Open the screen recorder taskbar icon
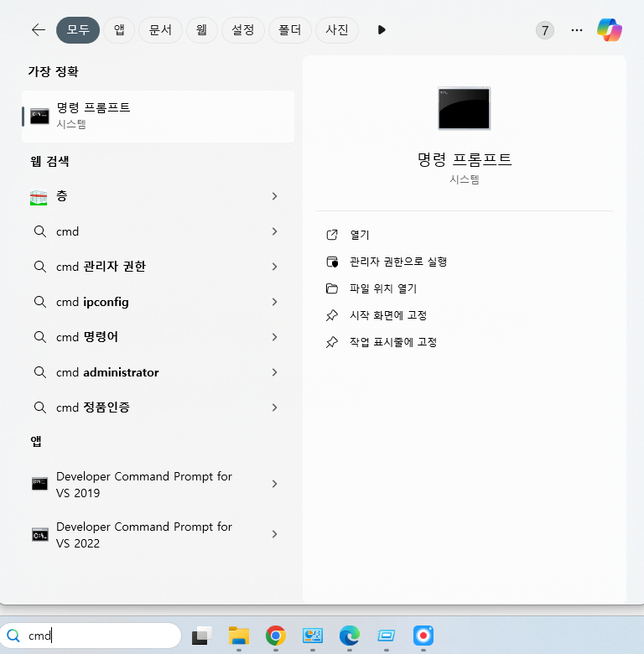644x654 pixels. [423, 636]
